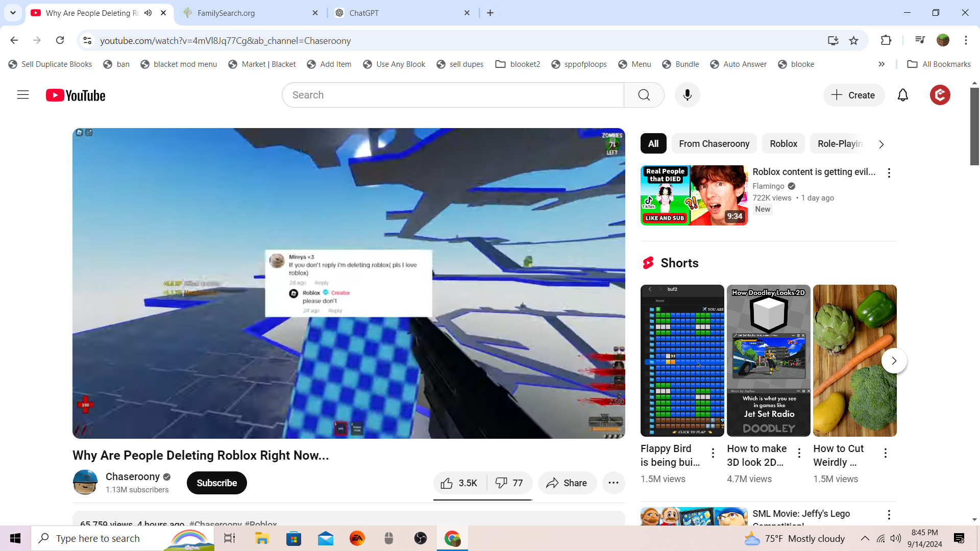Open YouTube hamburger guide menu
980x551 pixels.
[x=23, y=95]
